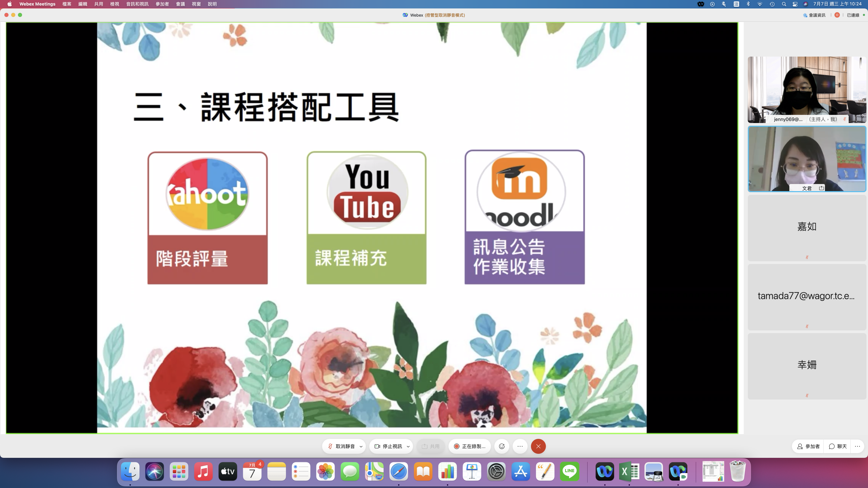
Task: Click the reactions emoji button
Action: coord(502,446)
